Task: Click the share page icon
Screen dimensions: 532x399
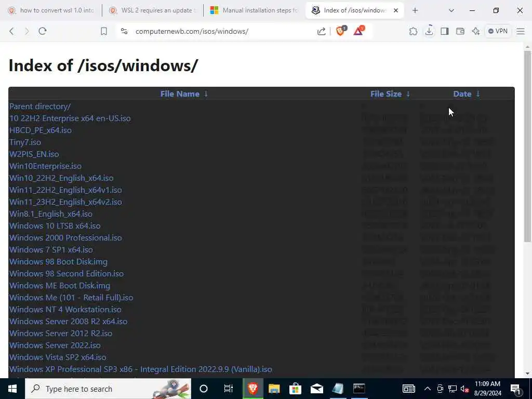Action: pyautogui.click(x=321, y=31)
